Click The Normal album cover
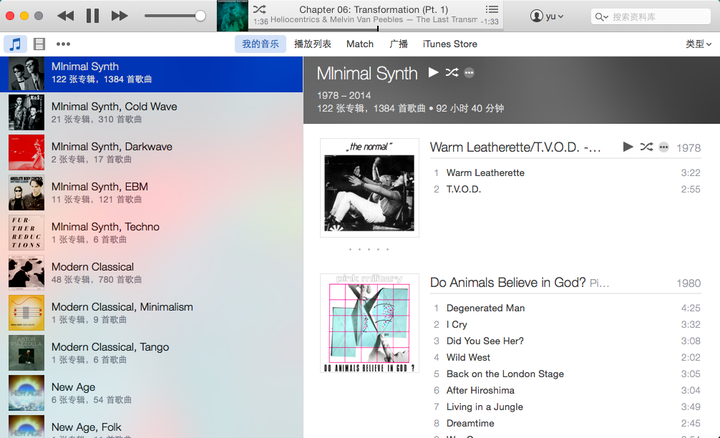This screenshot has width=720, height=438. (x=370, y=188)
